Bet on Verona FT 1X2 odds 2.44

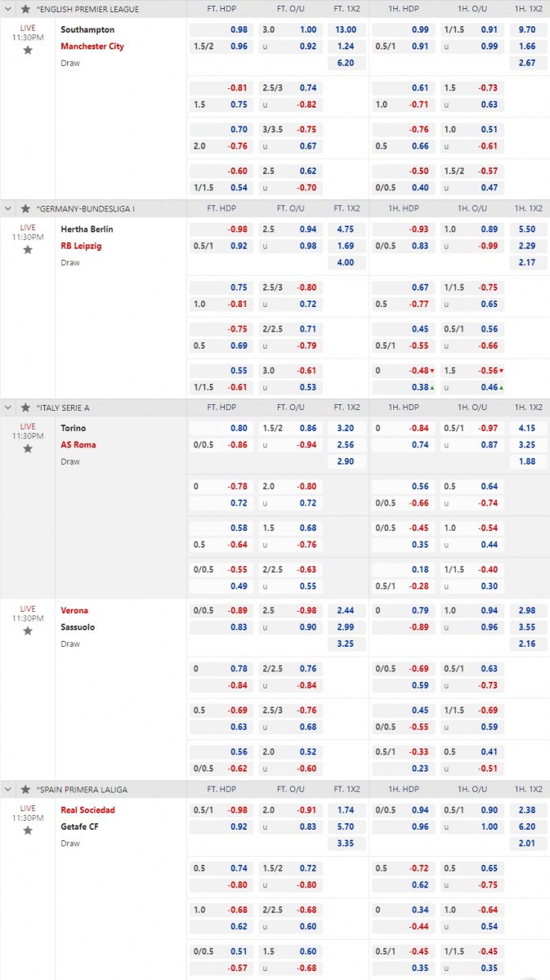click(346, 610)
